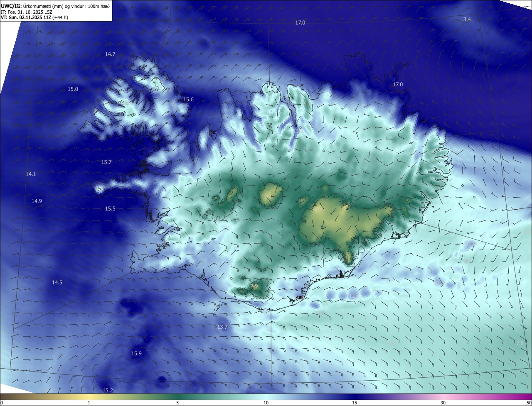The width and height of the screenshot is (532, 406).
Task: Click the 2.9 value on the southern glacier
Action: pyautogui.click(x=254, y=286)
